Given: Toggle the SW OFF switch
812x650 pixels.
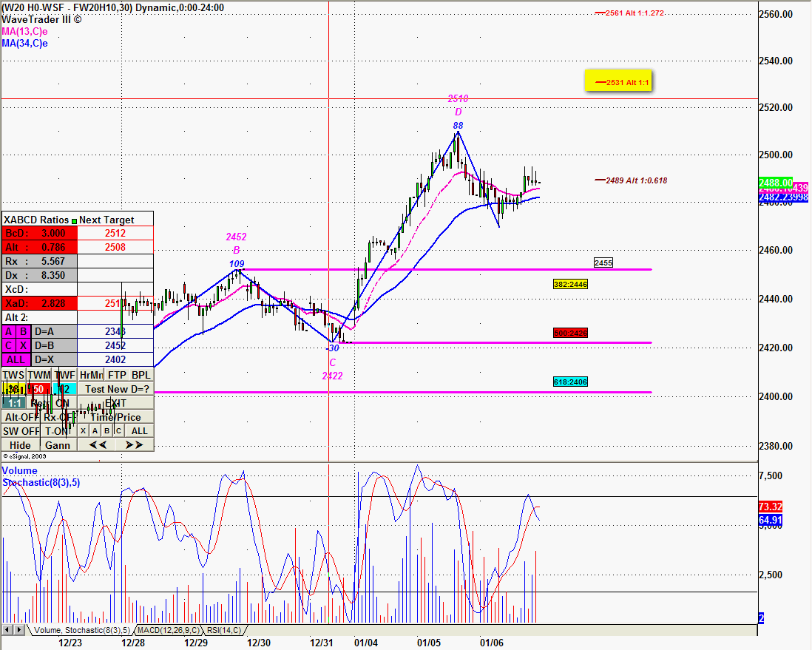Looking at the screenshot, I should coord(21,431).
